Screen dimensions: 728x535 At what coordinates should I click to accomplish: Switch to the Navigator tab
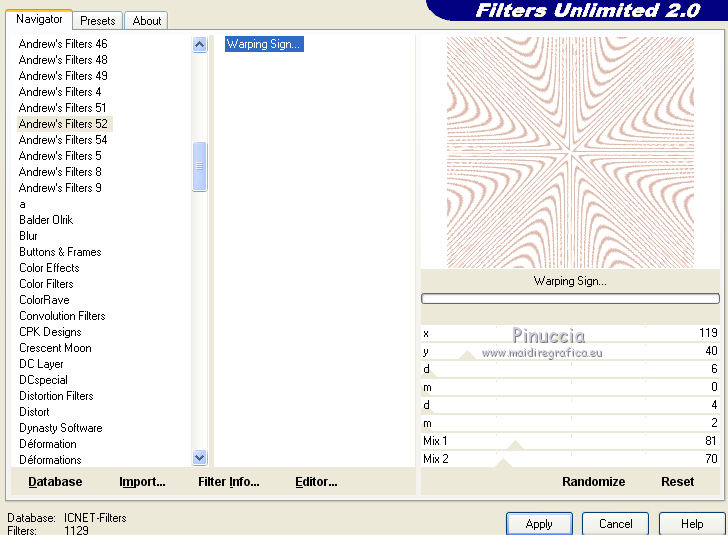tap(39, 20)
